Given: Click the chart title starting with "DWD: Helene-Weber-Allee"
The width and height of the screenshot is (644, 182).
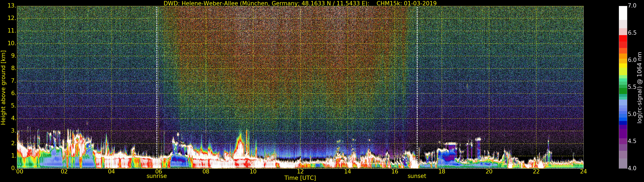Looking at the screenshot, I should pyautogui.click(x=300, y=3).
